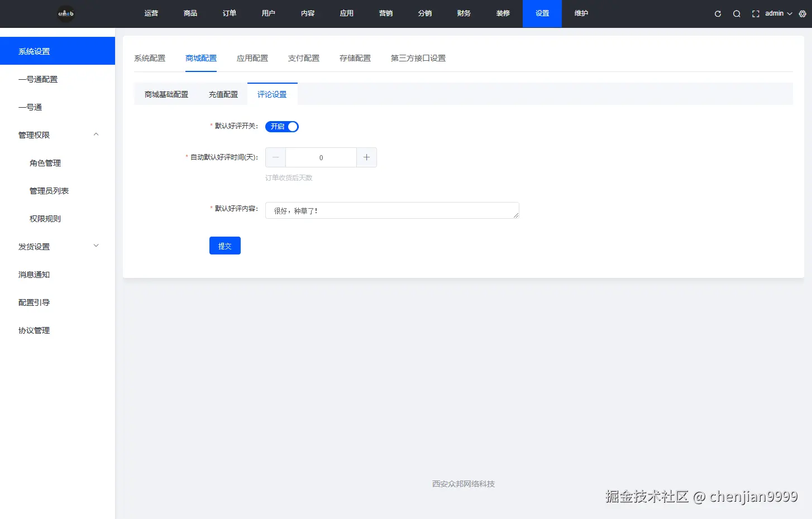The image size is (812, 519).
Task: Open the 维护 top menu
Action: [581, 13]
